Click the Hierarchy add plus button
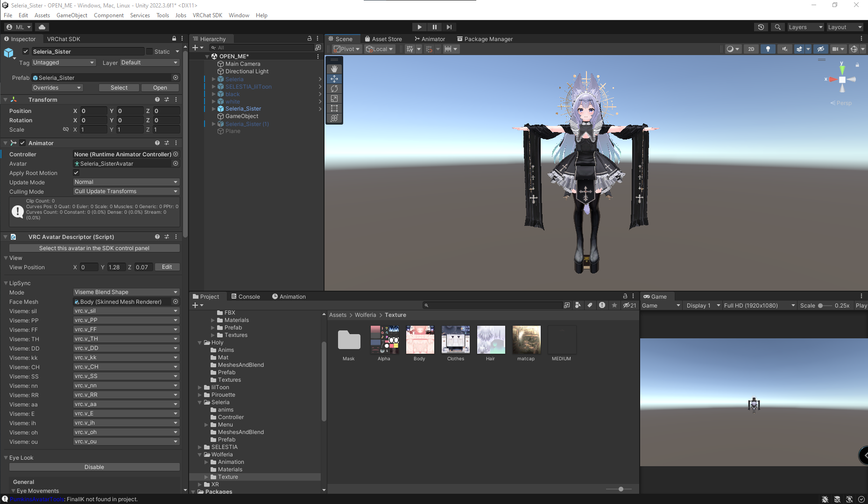Screen dimensions: 868x504 [195, 48]
